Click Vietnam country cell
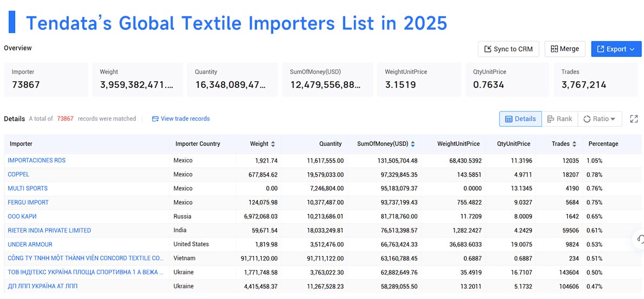This screenshot has width=644, height=299. tap(184, 258)
